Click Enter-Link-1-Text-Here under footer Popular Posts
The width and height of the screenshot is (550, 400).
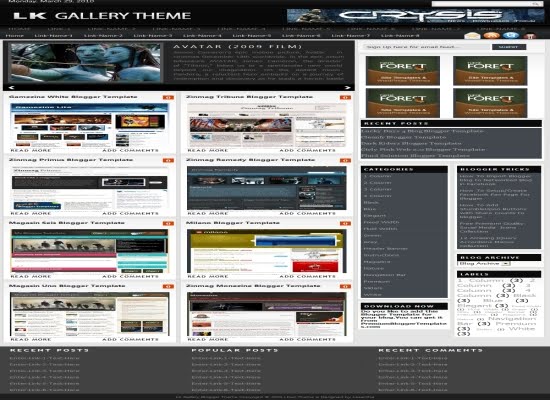(226, 358)
